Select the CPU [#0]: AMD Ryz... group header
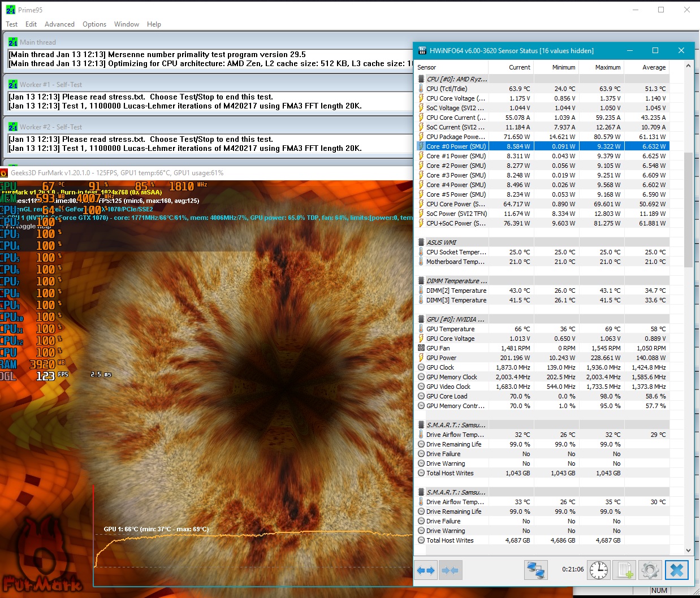 542,79
